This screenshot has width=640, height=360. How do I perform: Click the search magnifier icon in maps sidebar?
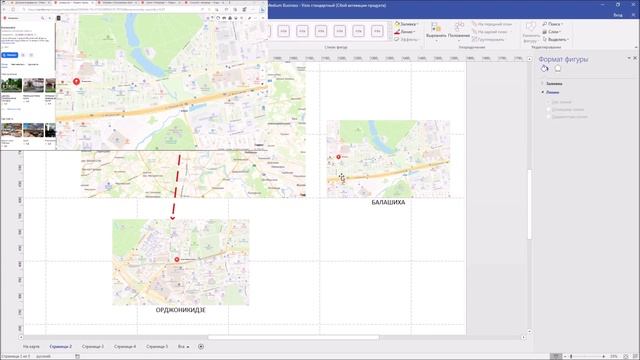click(42, 18)
